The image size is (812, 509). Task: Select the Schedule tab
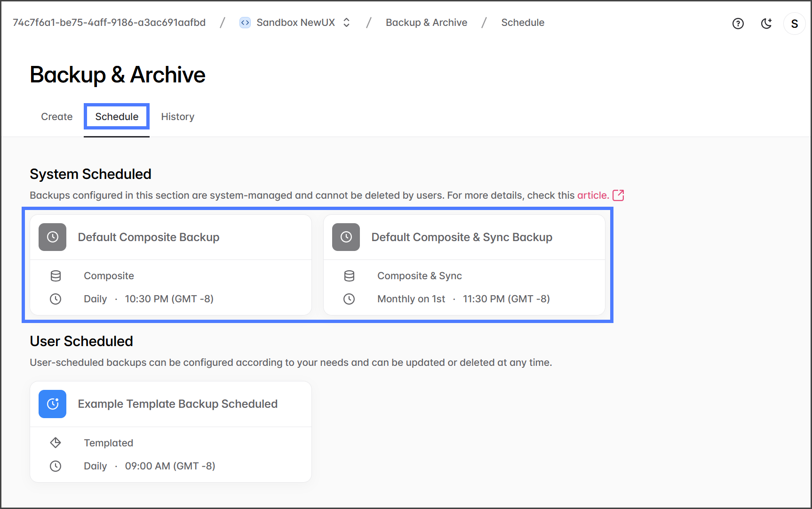[x=117, y=117]
